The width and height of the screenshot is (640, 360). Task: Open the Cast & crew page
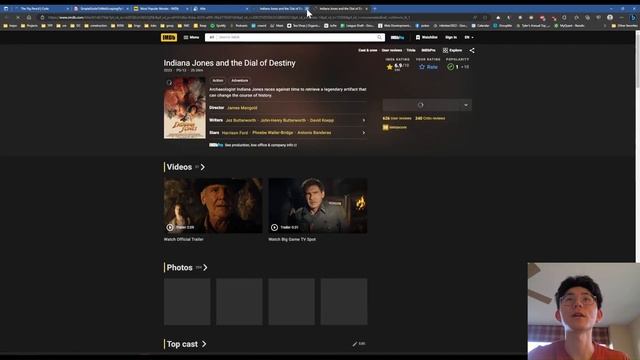[x=368, y=50]
